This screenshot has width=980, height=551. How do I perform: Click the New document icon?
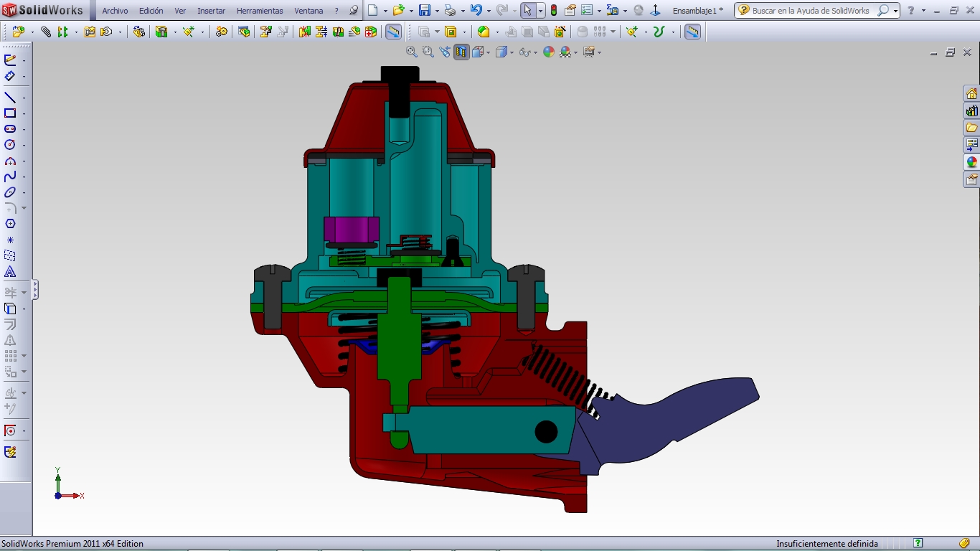click(373, 10)
